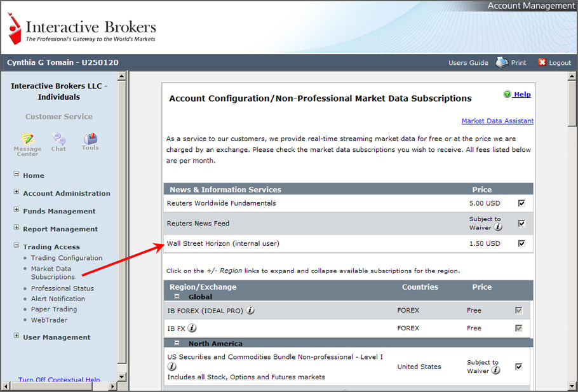Image resolution: width=578 pixels, height=392 pixels.
Task: Open Professional Status menu item
Action: [62, 288]
